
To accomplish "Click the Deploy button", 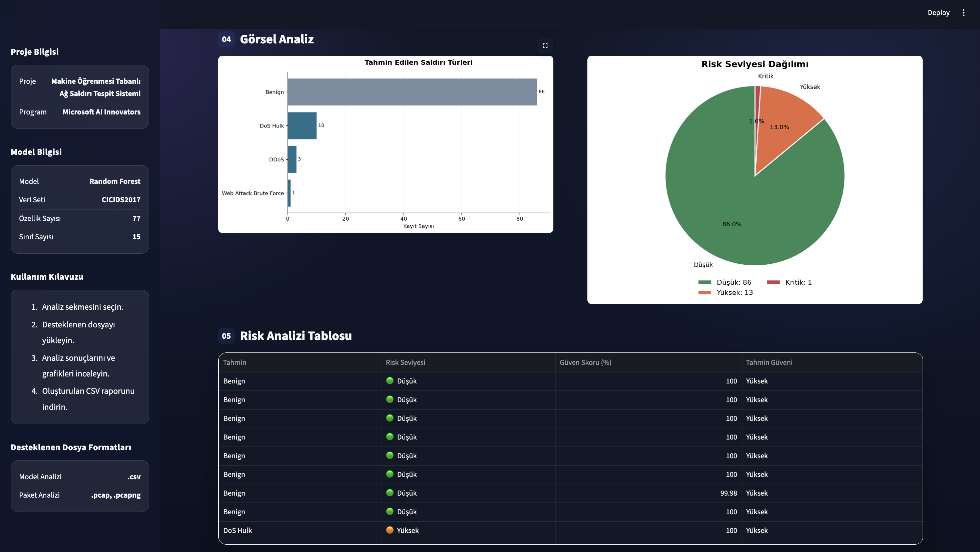I will tap(938, 13).
